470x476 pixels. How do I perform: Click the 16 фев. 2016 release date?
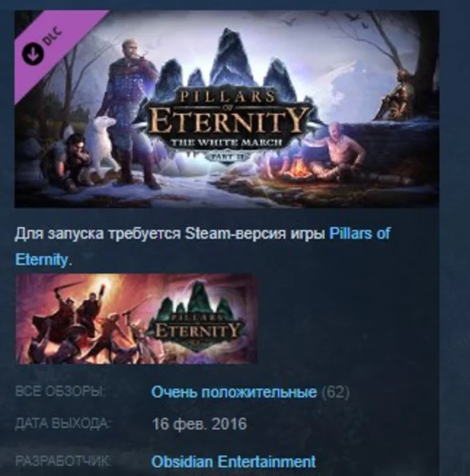coord(199,424)
